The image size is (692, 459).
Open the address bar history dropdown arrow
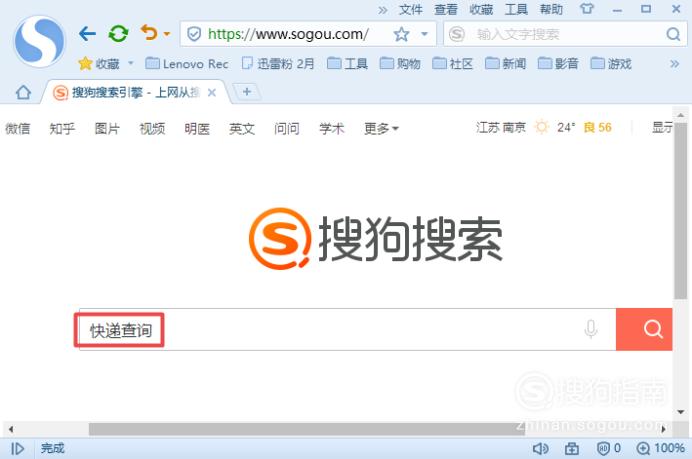click(424, 34)
